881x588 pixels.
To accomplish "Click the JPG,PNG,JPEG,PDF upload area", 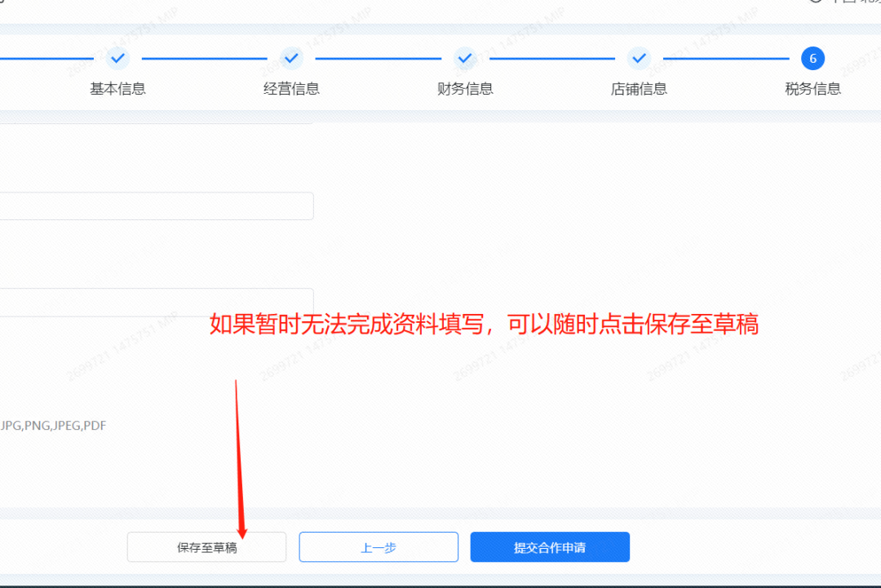I will tap(53, 425).
